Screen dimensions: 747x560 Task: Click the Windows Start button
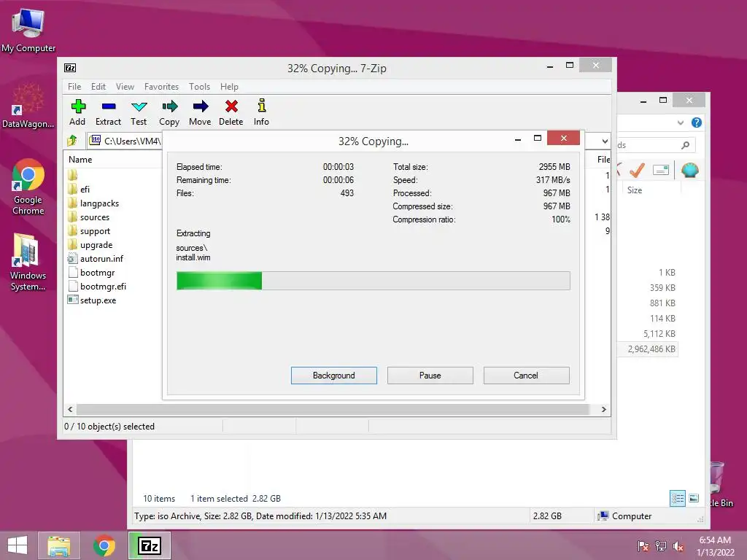tap(18, 545)
